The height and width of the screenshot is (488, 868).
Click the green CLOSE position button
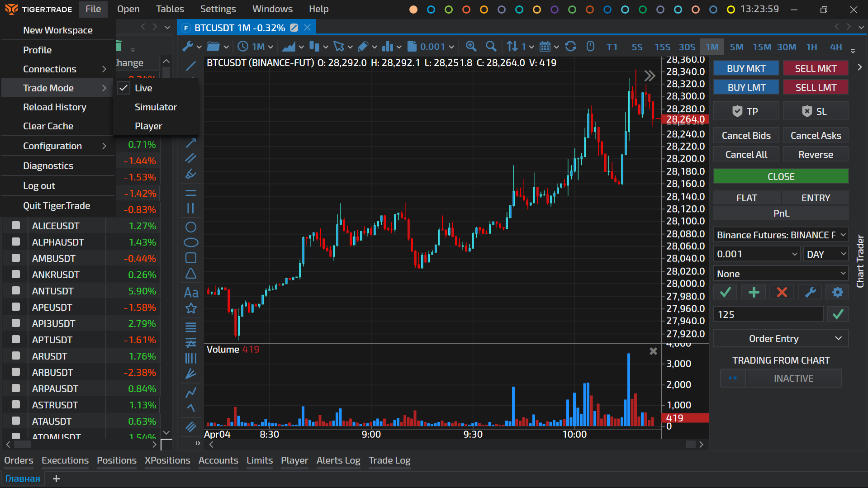[781, 176]
